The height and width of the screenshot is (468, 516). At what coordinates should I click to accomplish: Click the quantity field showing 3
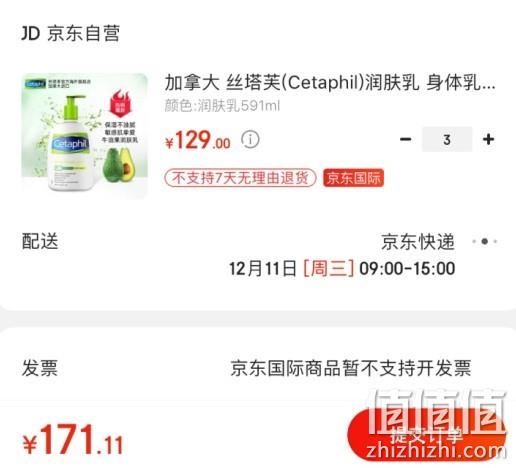[447, 139]
